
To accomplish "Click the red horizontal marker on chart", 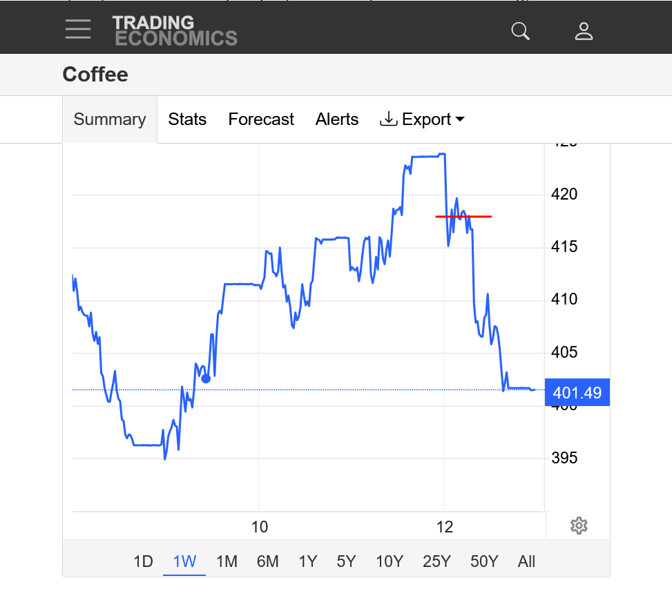I will 463,217.
